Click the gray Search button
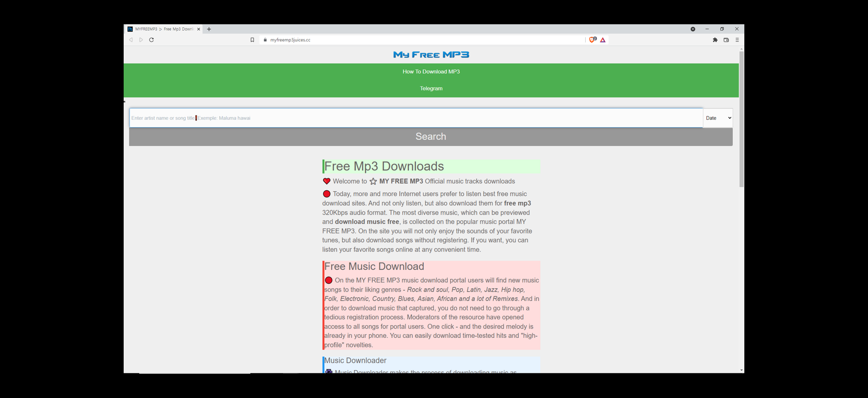This screenshot has width=868, height=398. (x=431, y=136)
